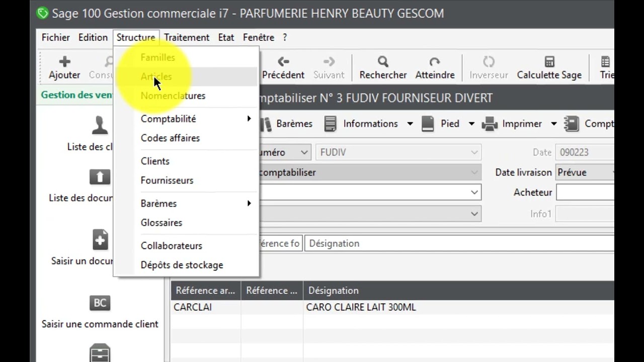Expand the Comptabilité submenu
Screen dimensions: 644x362
point(186,119)
